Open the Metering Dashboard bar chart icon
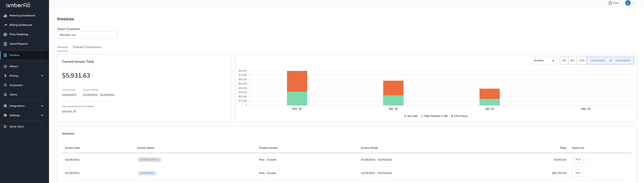This screenshot has width=644, height=183. 5,15
